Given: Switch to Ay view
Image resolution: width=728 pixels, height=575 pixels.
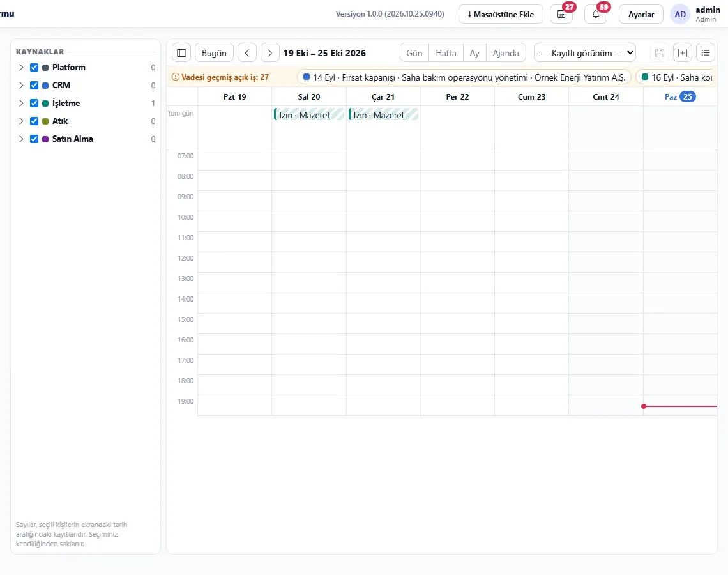Looking at the screenshot, I should click(474, 53).
